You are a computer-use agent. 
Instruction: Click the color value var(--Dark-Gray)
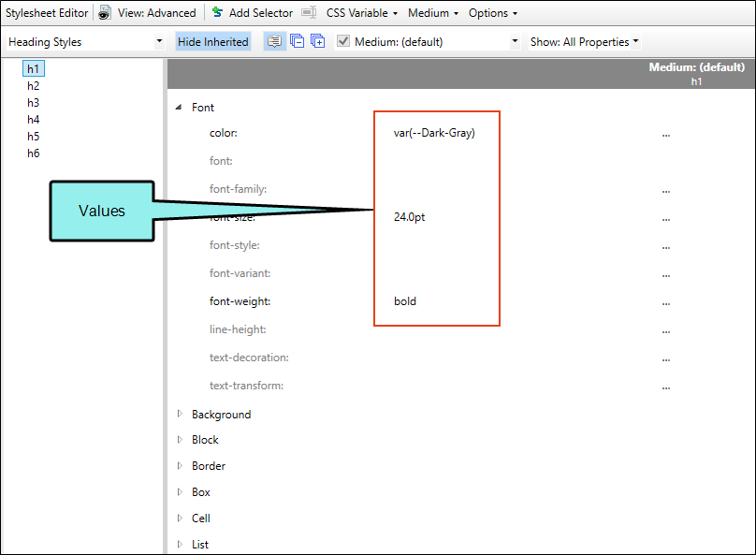pos(434,133)
